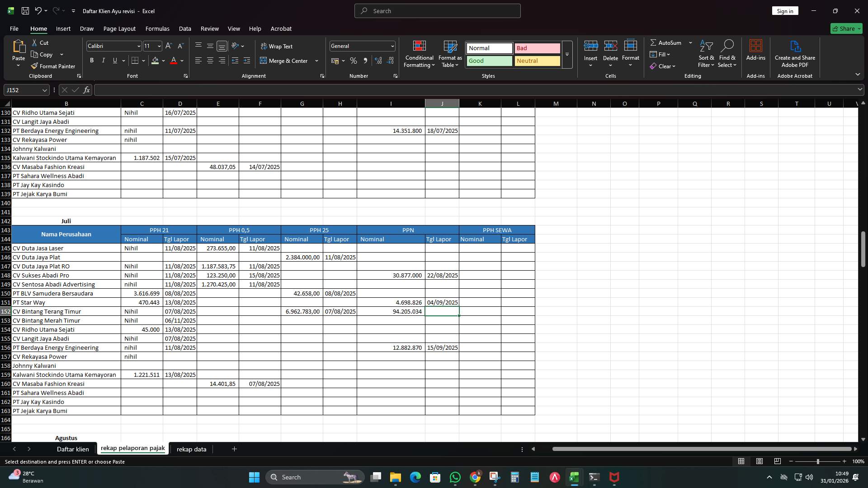Click Create and Share Adobe PDF
This screenshot has height=488, width=868.
coord(795,54)
